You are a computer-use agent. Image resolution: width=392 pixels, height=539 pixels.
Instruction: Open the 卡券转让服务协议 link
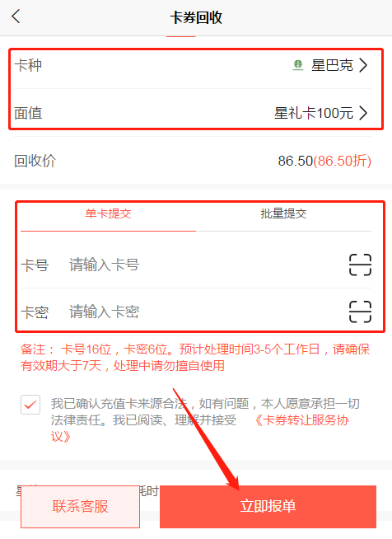[199, 429]
